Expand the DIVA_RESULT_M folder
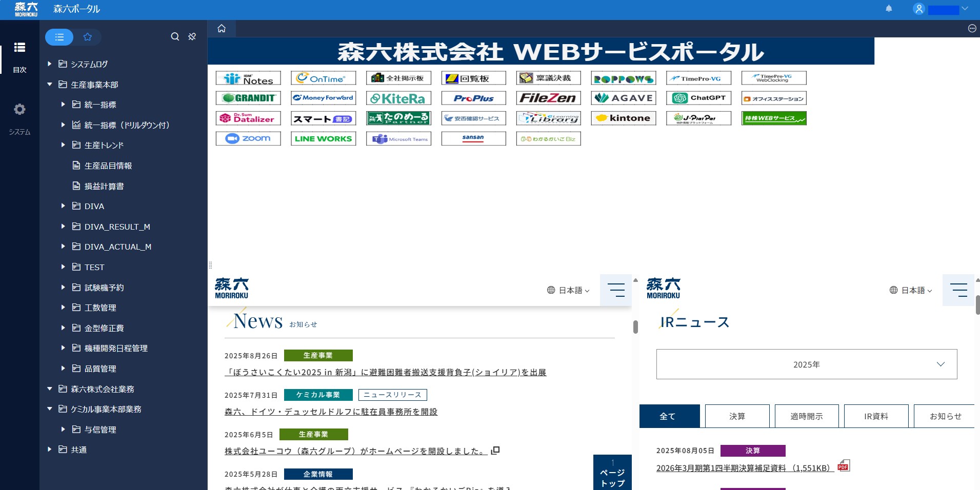 tap(63, 227)
